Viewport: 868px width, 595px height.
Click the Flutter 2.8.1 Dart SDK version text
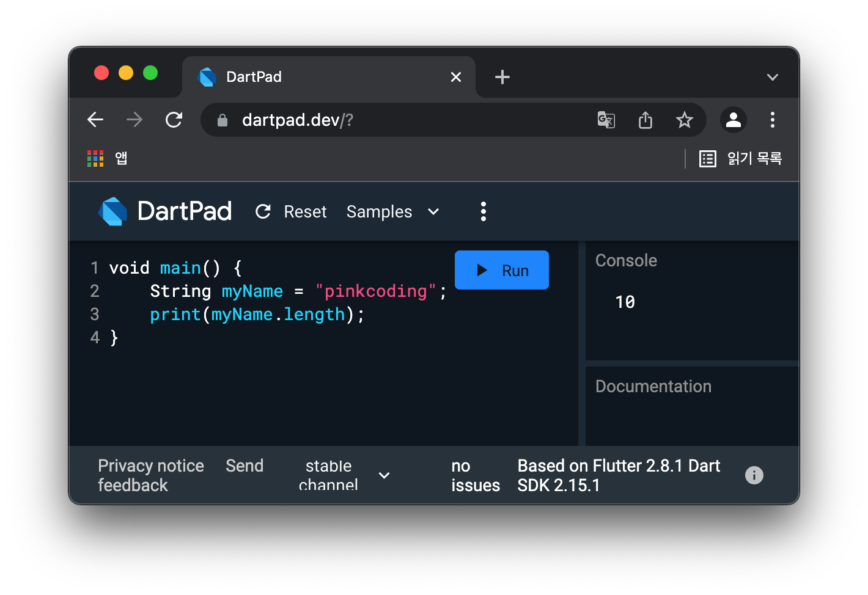(619, 475)
